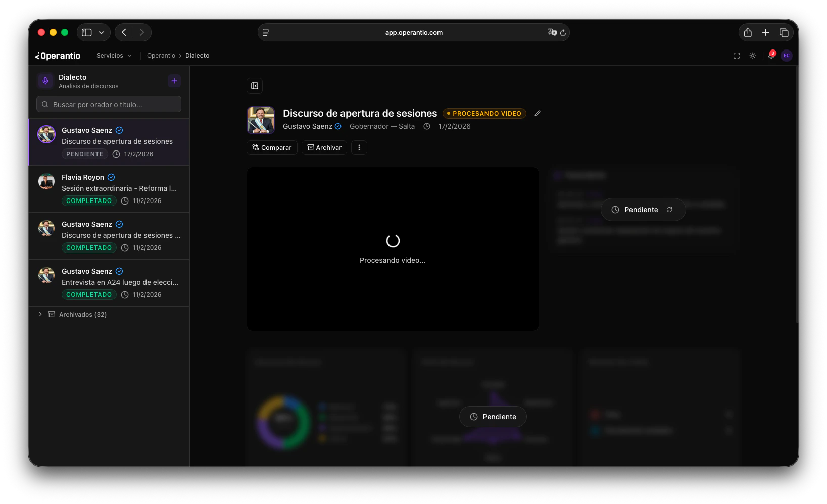Click the date 17/2/2026 in sidebar item
Viewport: 827px width, 504px height.
(x=138, y=154)
